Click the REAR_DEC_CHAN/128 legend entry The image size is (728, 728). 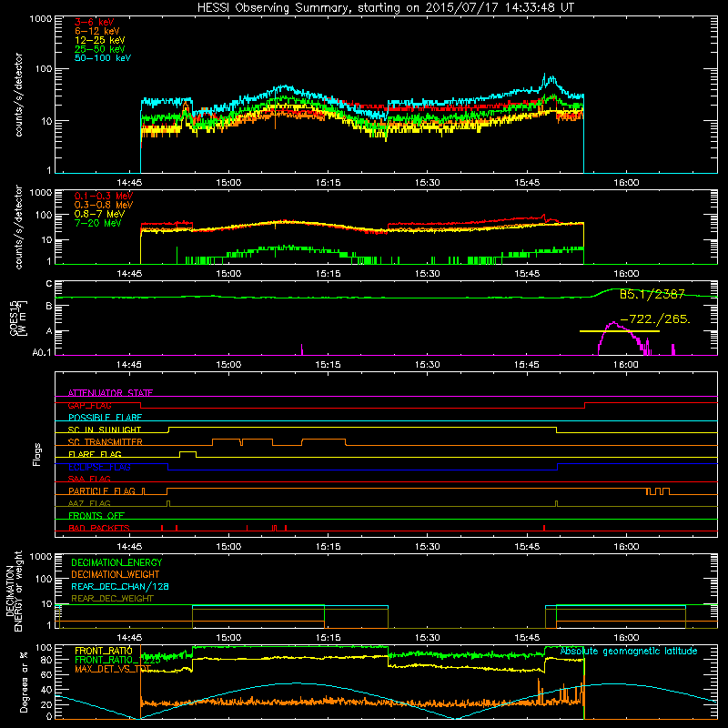120,586
